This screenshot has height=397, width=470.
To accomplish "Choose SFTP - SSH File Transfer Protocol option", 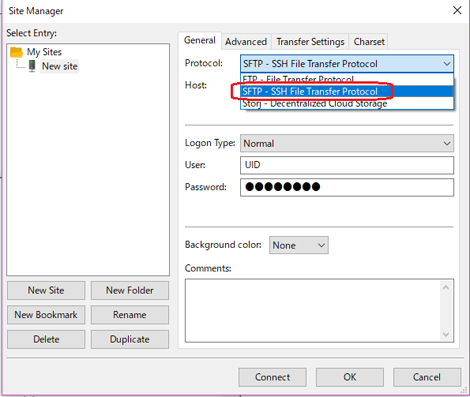I will (x=347, y=91).
